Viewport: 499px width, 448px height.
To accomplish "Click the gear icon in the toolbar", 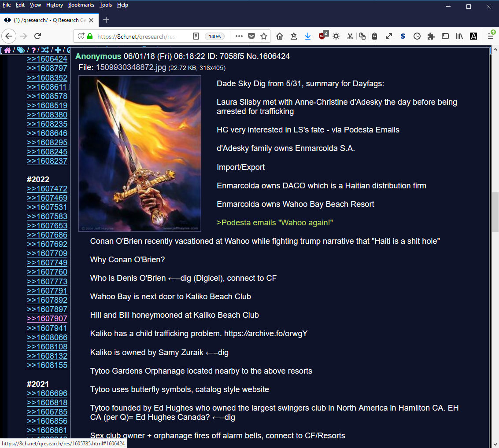I will pos(336,36).
